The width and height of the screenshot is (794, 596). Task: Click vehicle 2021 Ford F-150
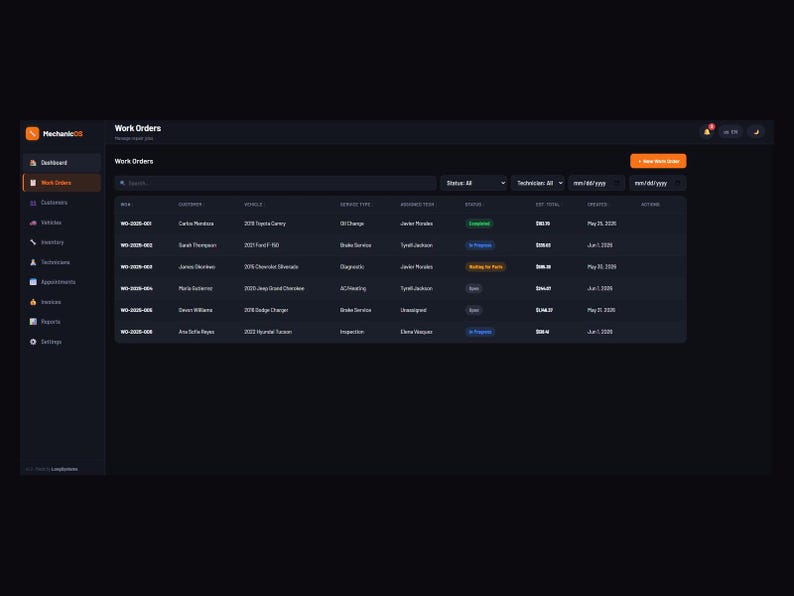click(x=261, y=245)
